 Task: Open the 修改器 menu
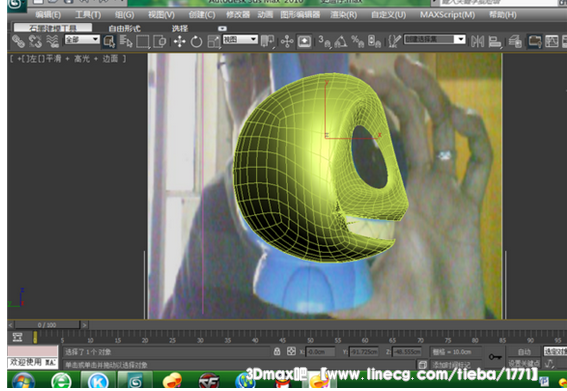coord(238,15)
